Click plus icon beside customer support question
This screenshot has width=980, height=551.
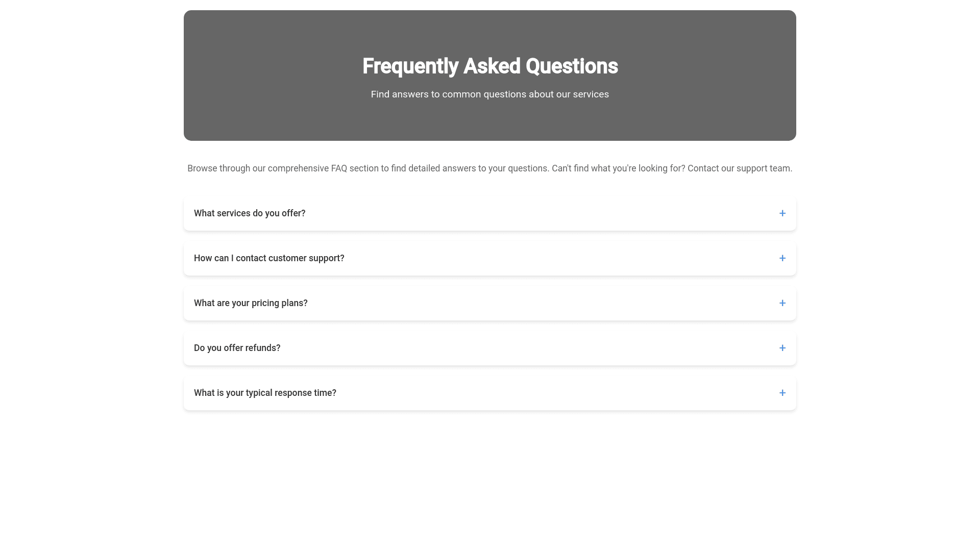pyautogui.click(x=782, y=258)
